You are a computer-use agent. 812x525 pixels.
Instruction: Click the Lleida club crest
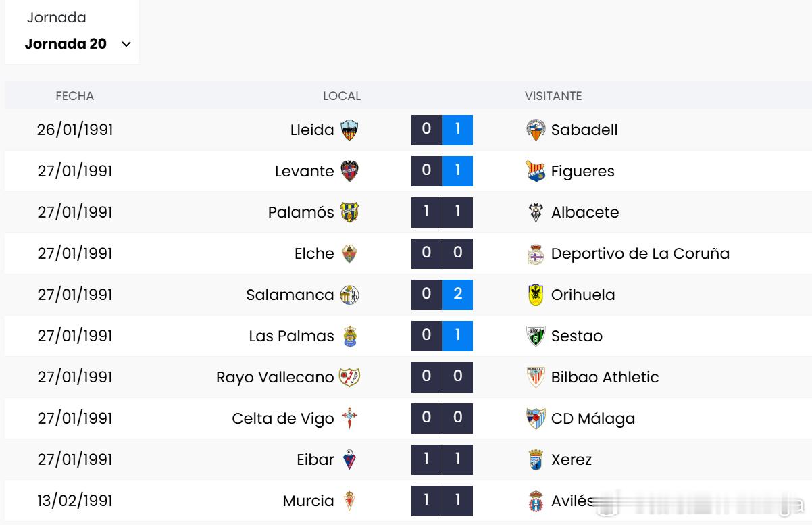(349, 130)
